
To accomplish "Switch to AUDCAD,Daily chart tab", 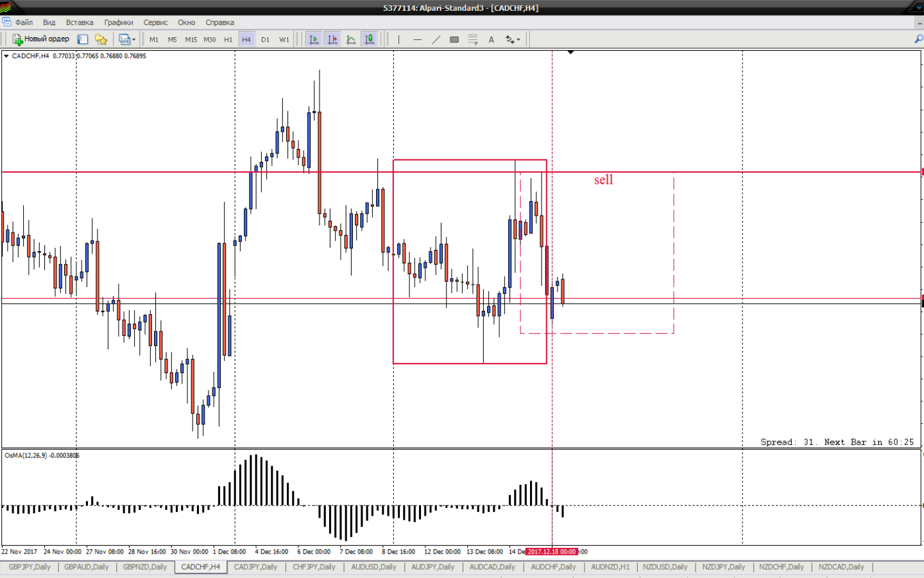I will coord(492,567).
